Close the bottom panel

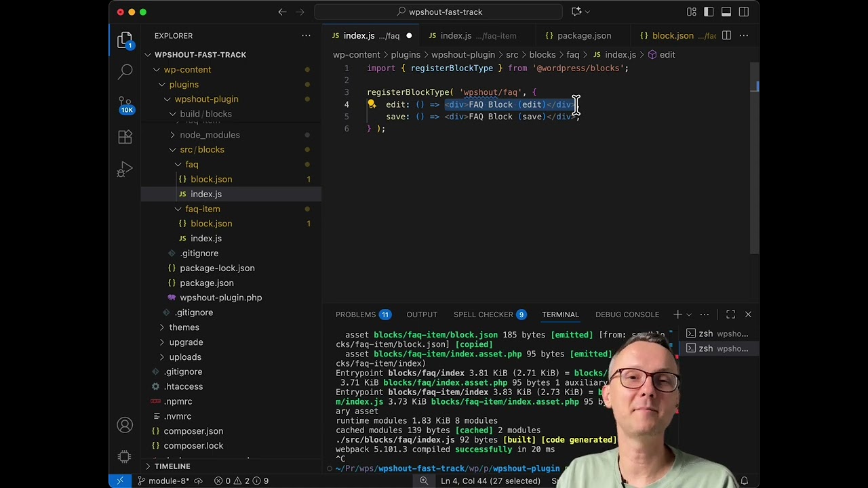[x=748, y=314]
